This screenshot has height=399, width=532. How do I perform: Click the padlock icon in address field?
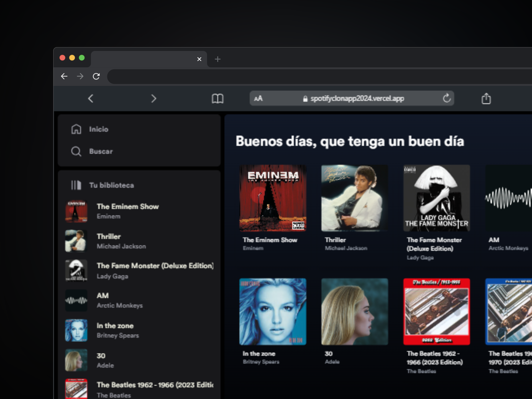pos(305,99)
